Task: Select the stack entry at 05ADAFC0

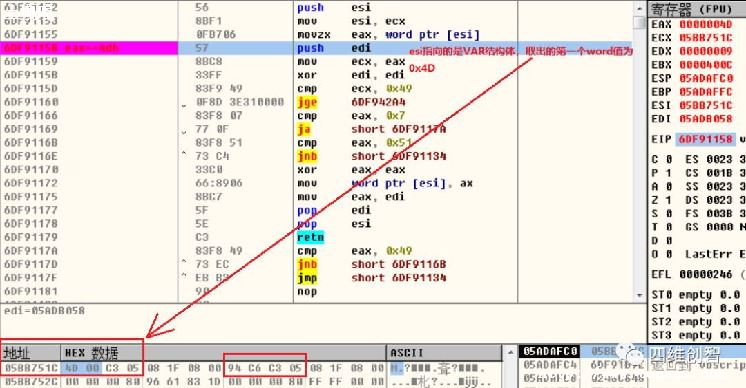Action: [x=550, y=351]
